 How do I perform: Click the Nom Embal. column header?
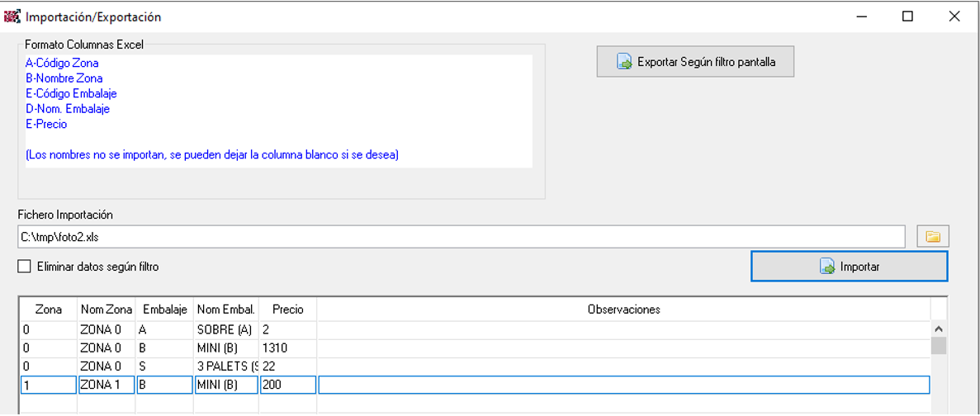[x=226, y=310]
